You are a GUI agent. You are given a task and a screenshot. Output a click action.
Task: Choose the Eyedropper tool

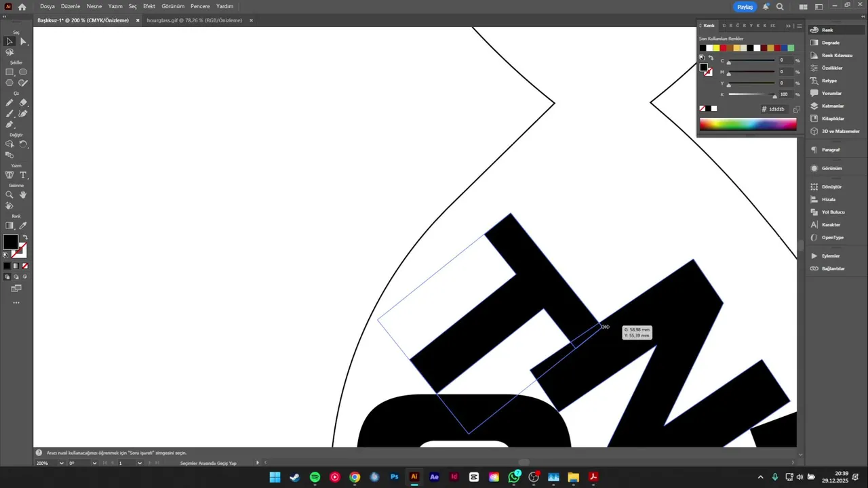pyautogui.click(x=23, y=226)
